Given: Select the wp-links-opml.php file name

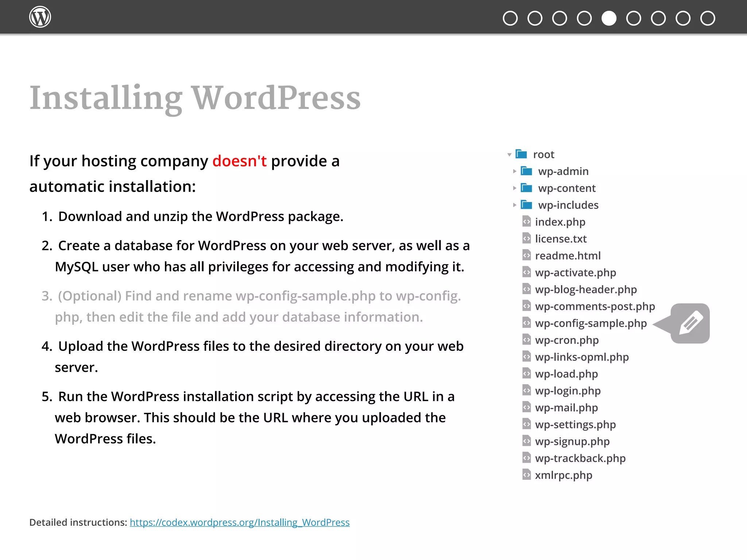Looking at the screenshot, I should click(x=582, y=357).
